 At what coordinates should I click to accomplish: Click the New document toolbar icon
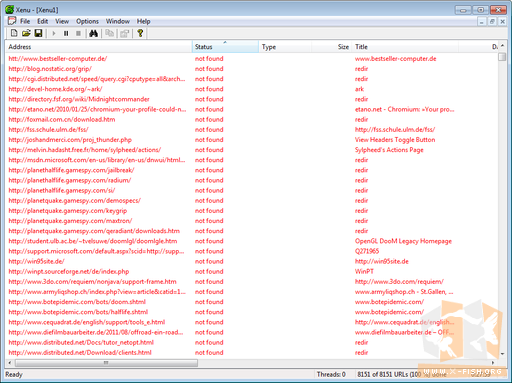click(14, 33)
